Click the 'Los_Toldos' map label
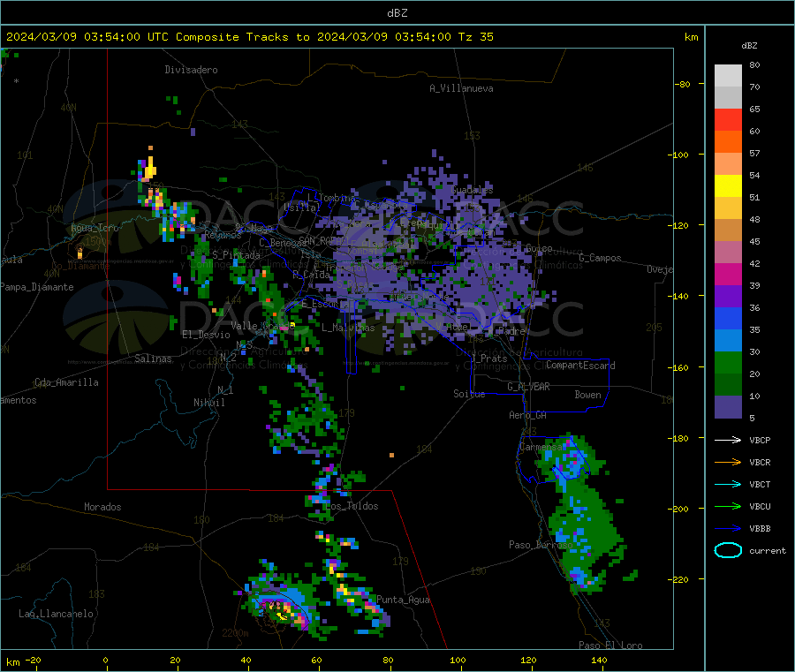The width and height of the screenshot is (795, 672). [352, 506]
